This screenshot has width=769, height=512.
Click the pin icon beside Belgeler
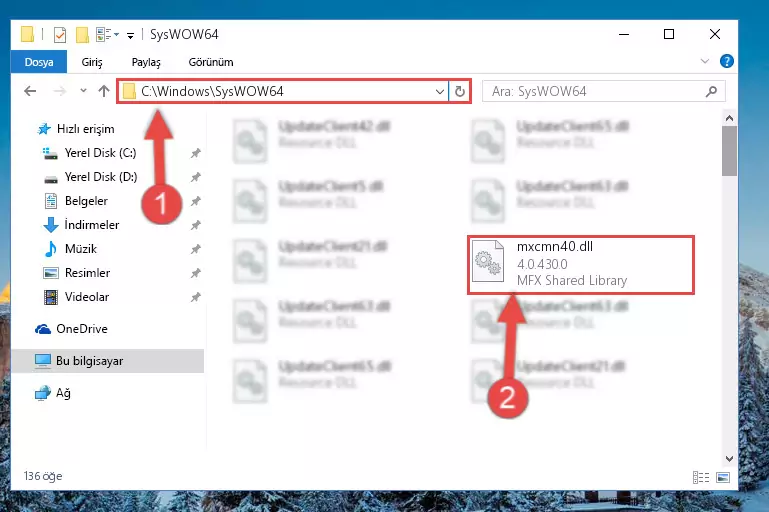tap(196, 201)
